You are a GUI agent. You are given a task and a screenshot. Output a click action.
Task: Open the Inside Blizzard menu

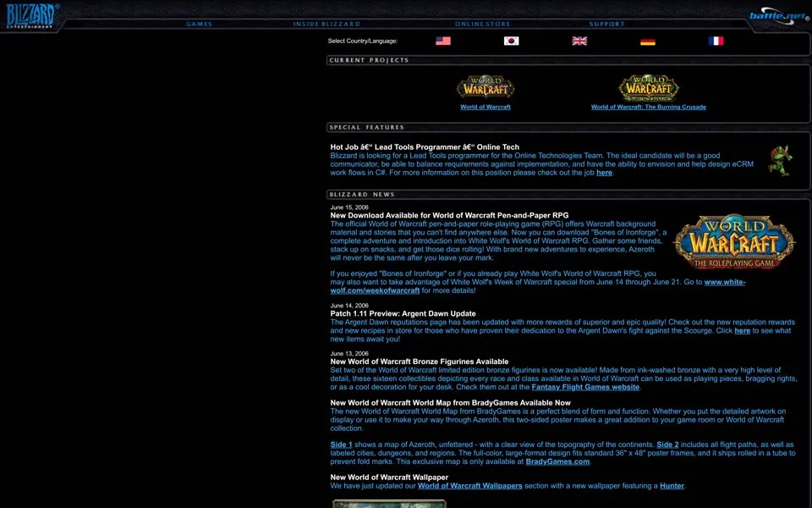326,24
